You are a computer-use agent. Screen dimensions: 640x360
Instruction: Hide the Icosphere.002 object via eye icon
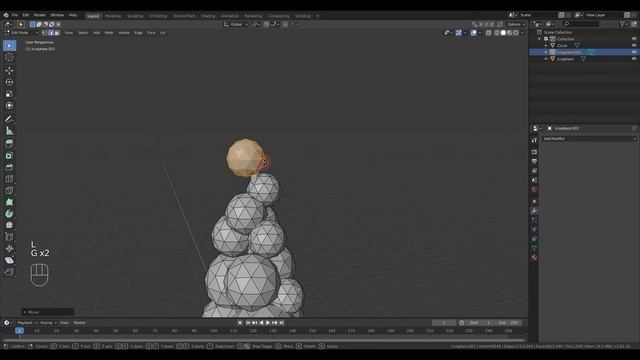634,52
